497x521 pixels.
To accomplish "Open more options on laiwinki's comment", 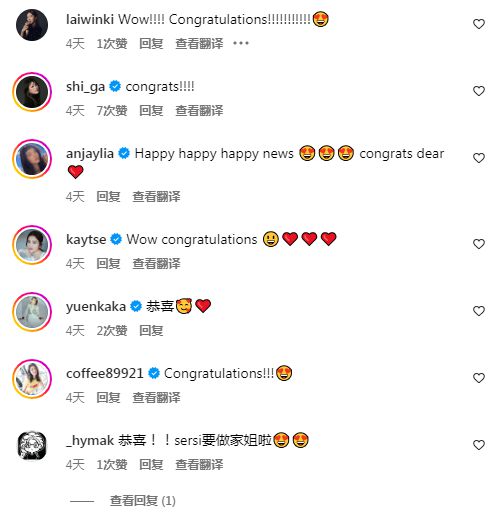I will tap(241, 43).
